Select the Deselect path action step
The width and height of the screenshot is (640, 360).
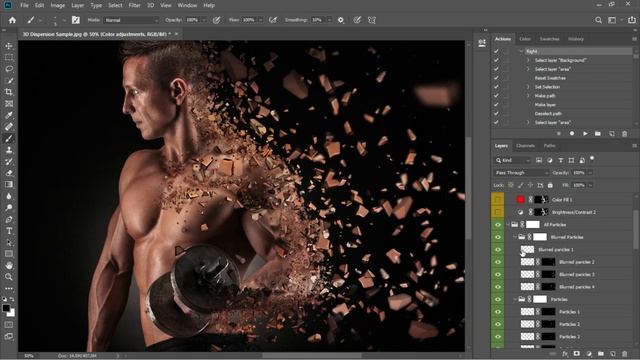(x=548, y=113)
